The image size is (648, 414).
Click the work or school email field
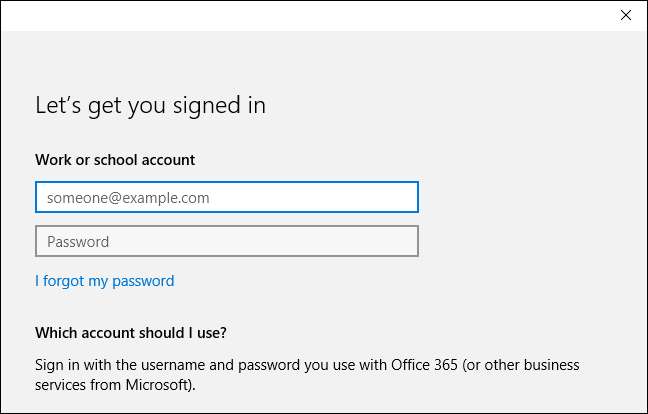pos(226,198)
